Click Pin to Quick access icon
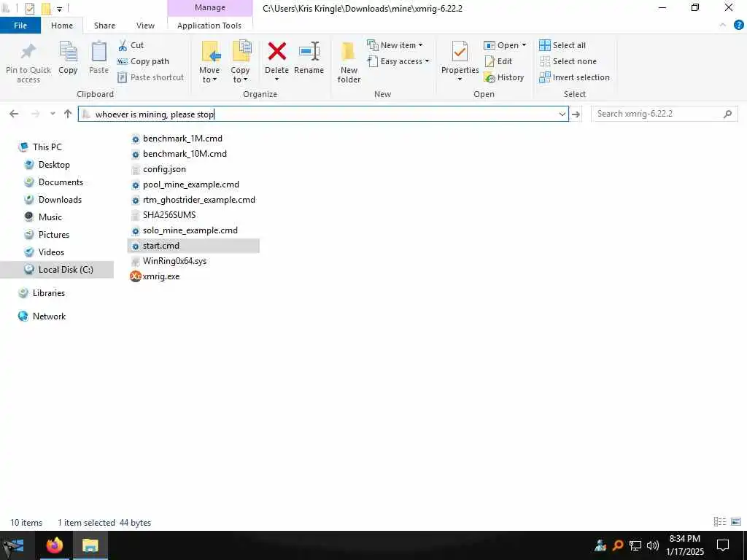Screen dimensions: 747x560 click(x=28, y=52)
